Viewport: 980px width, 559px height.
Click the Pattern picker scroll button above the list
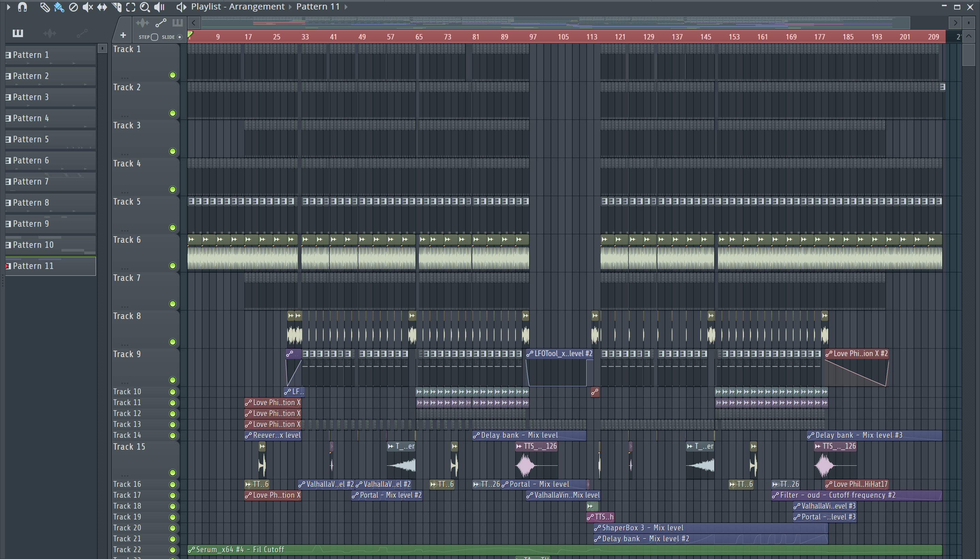[102, 48]
